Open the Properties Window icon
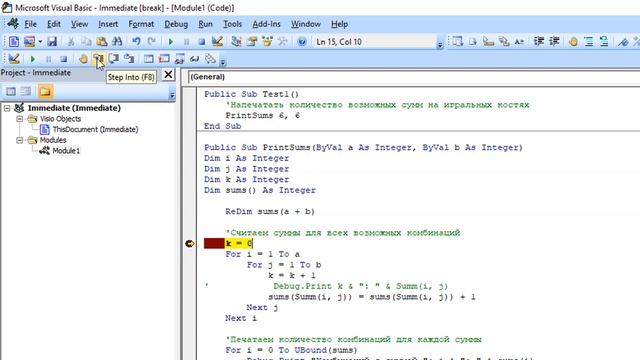 [252, 41]
